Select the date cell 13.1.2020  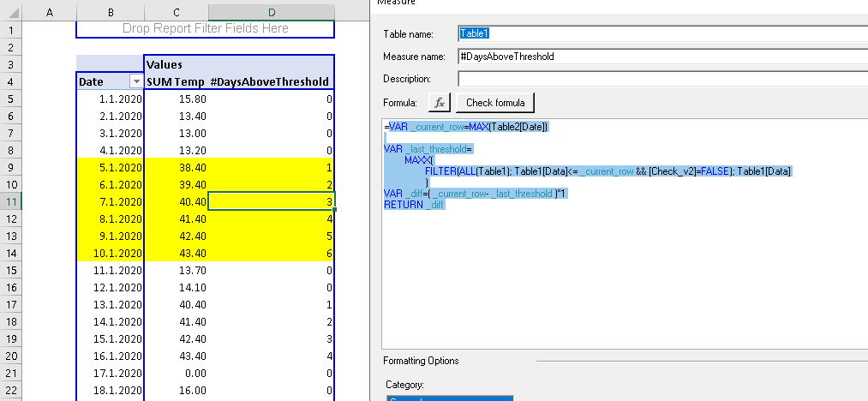point(111,305)
